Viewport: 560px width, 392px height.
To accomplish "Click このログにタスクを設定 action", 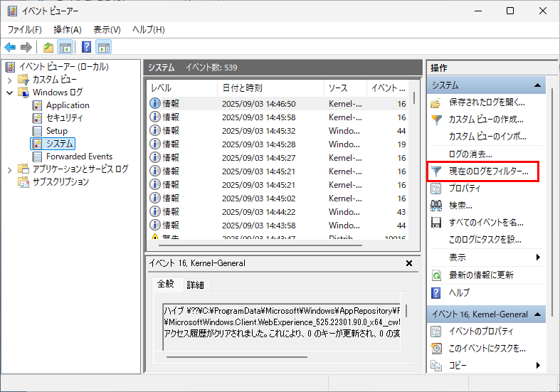I will tap(485, 239).
